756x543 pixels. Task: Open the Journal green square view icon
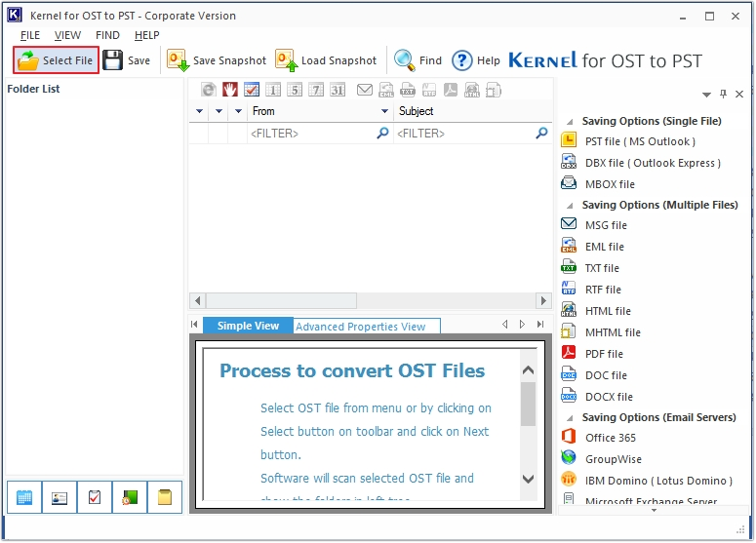click(x=130, y=497)
